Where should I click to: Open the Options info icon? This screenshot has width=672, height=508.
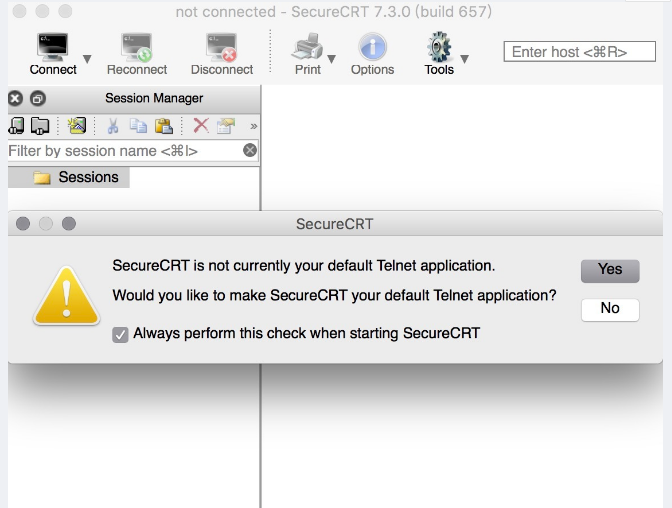pyautogui.click(x=372, y=54)
